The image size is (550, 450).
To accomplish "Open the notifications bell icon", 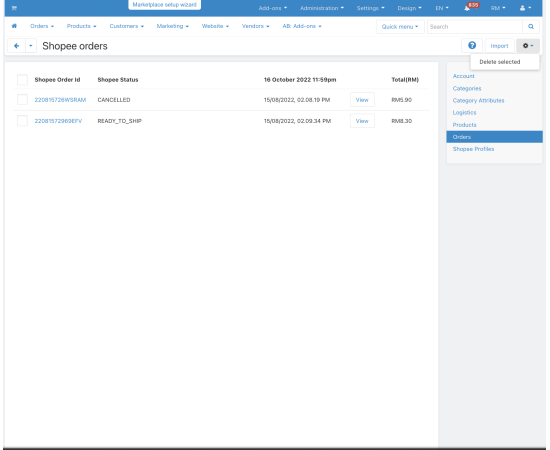I will click(467, 8).
